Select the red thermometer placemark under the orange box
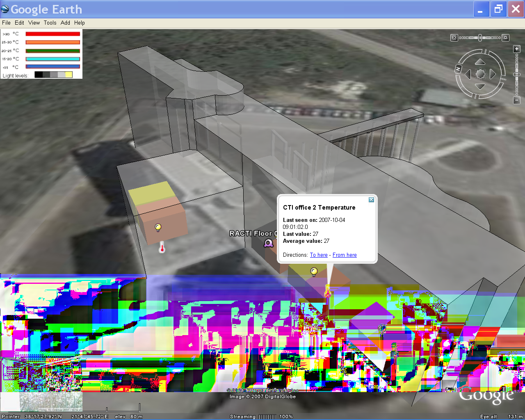Screen dimensions: 525x420 (162, 247)
